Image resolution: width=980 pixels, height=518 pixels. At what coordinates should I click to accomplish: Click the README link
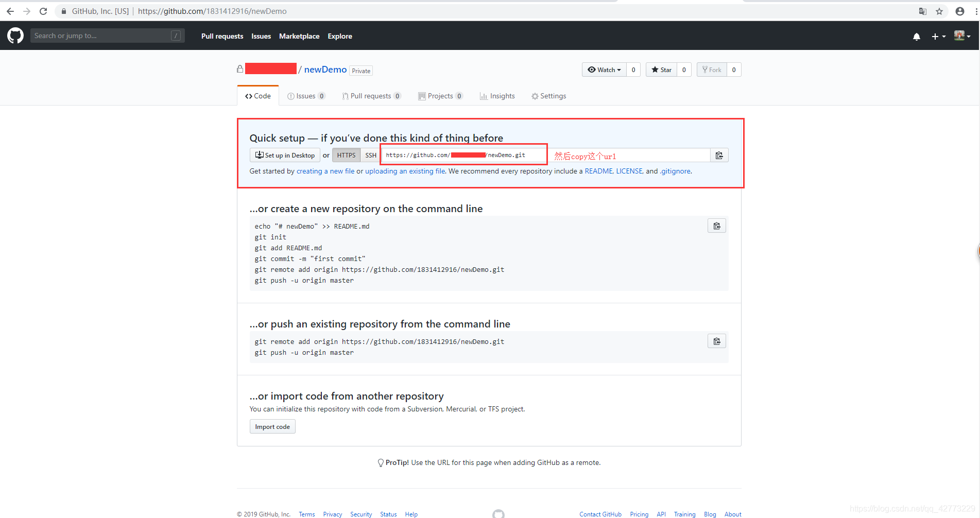click(x=598, y=171)
